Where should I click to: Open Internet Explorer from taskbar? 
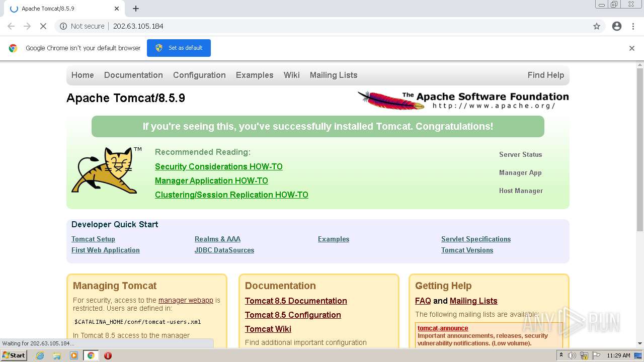(x=40, y=355)
